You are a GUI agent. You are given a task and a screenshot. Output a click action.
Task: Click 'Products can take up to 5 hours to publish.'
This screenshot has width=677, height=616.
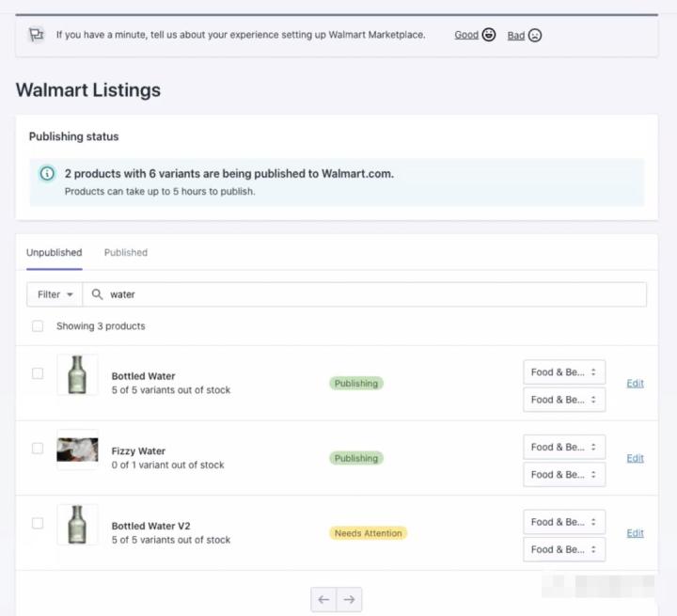[160, 191]
